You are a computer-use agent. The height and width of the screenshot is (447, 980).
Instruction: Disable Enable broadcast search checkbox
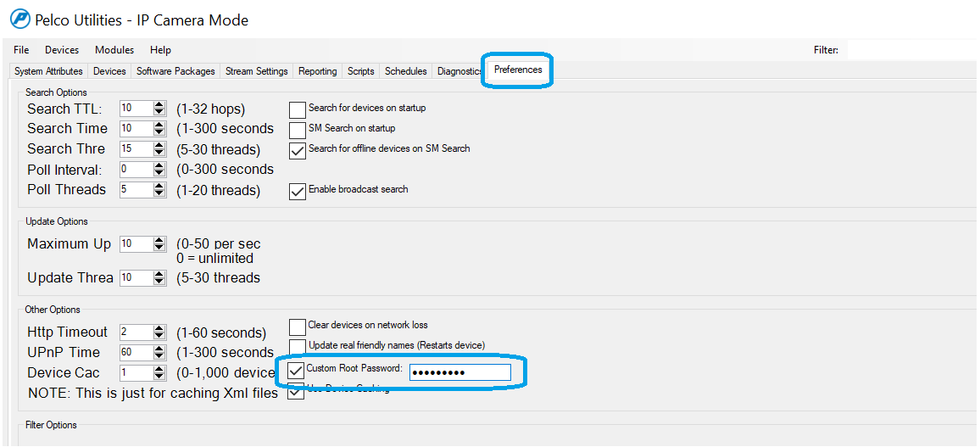297,191
